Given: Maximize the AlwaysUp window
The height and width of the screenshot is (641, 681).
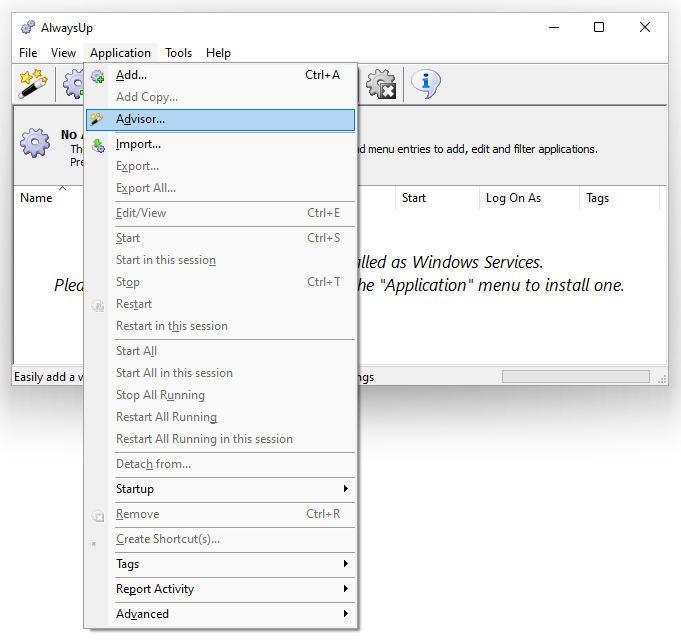Looking at the screenshot, I should click(x=599, y=27).
